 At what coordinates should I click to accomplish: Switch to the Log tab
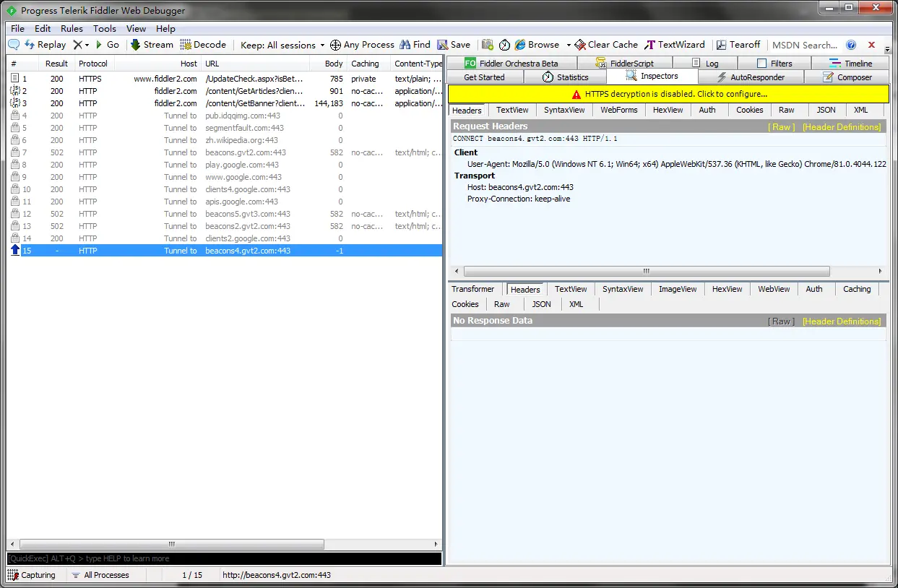pos(705,64)
